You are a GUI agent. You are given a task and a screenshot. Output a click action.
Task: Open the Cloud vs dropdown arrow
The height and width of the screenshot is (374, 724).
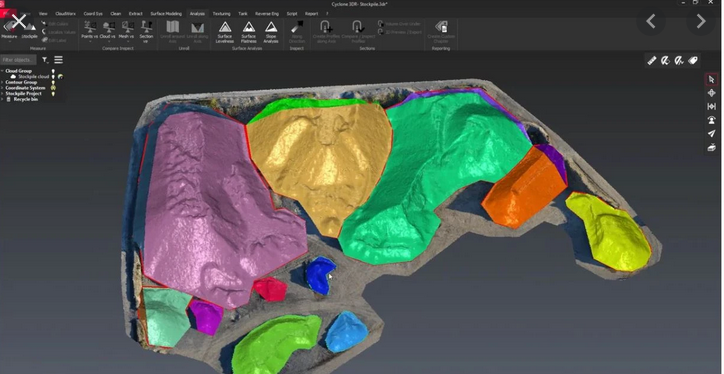[108, 42]
